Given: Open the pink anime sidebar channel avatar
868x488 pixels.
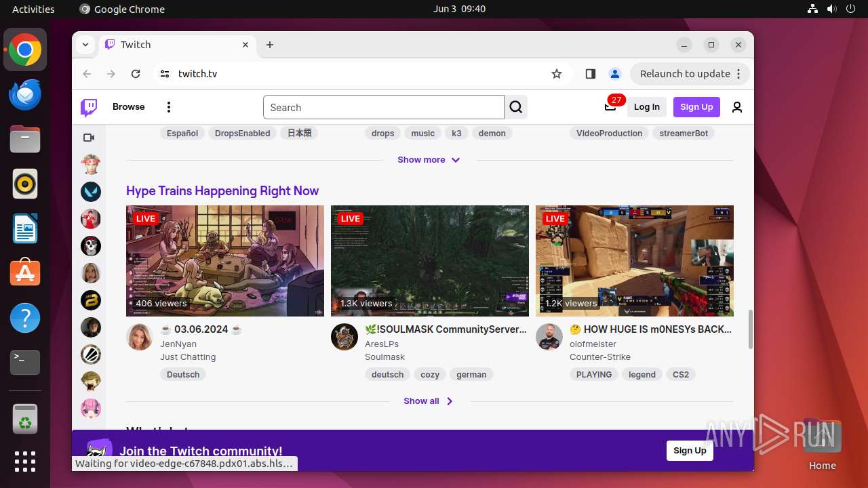Looking at the screenshot, I should point(91,409).
